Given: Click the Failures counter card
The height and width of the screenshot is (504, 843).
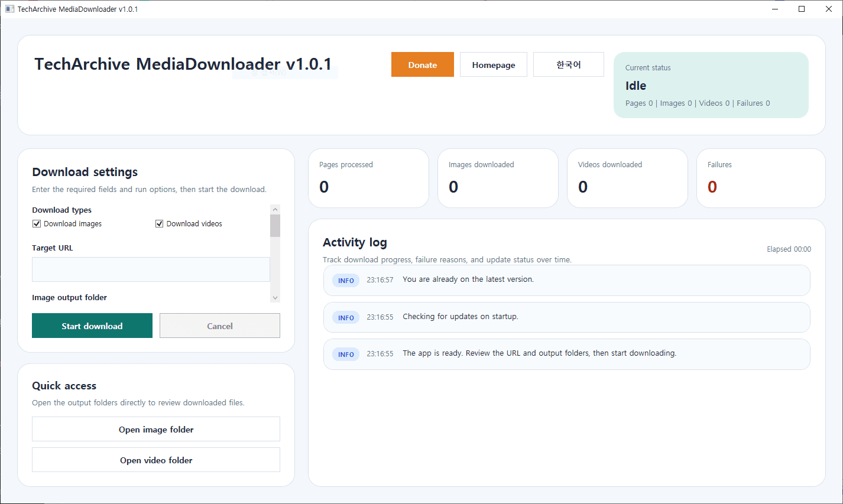Looking at the screenshot, I should (x=760, y=178).
